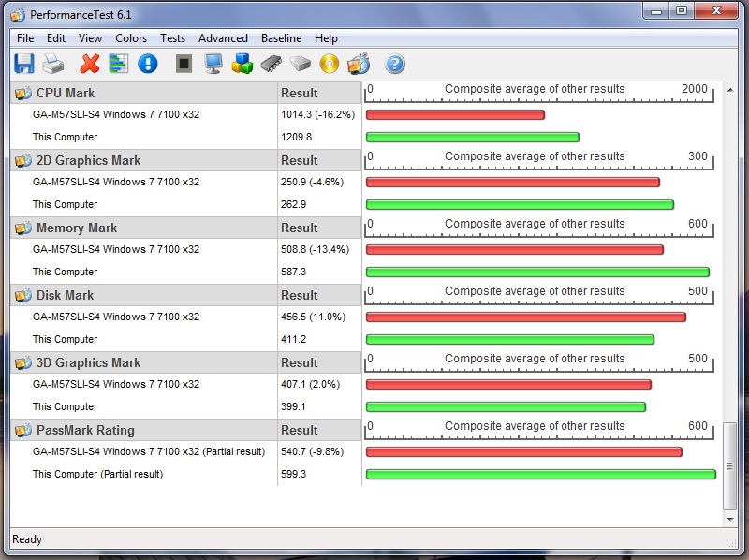The height and width of the screenshot is (560, 749).
Task: Click the icon beside Disk Mark heading
Action: coord(22,295)
